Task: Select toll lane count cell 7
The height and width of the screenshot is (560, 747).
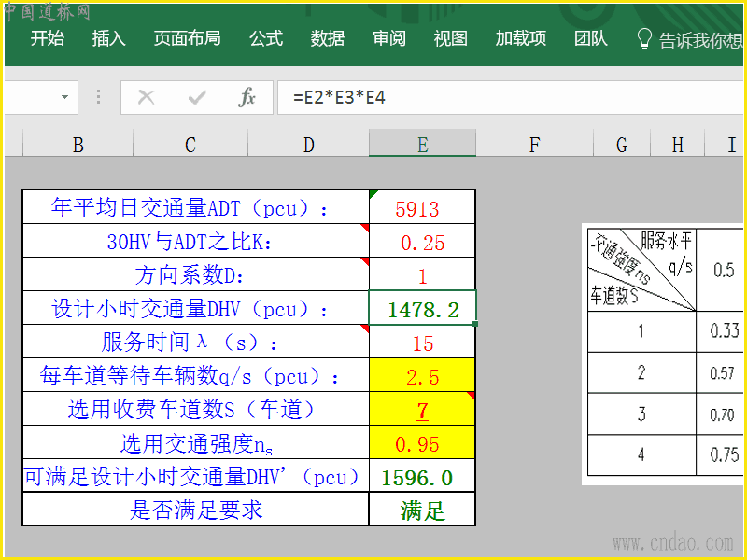Action: 422,409
